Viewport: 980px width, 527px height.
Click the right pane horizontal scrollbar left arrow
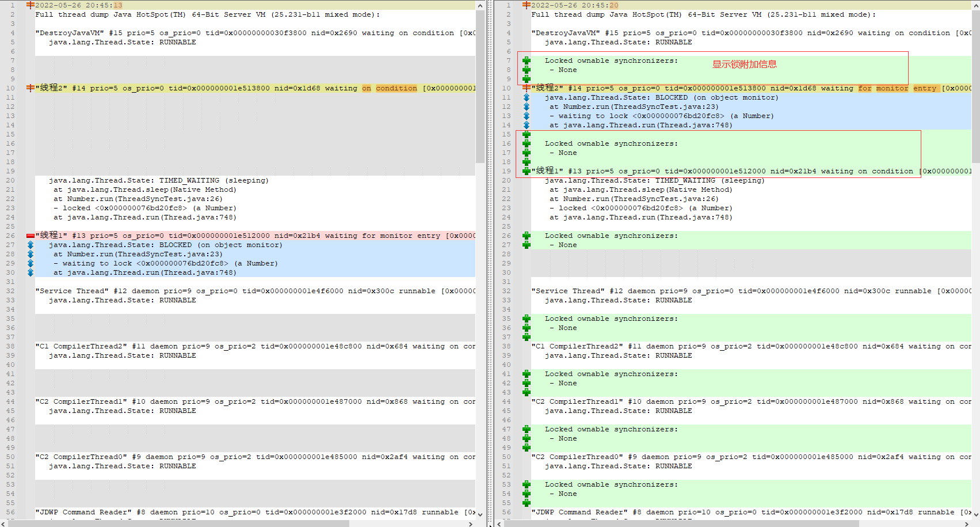(499, 524)
